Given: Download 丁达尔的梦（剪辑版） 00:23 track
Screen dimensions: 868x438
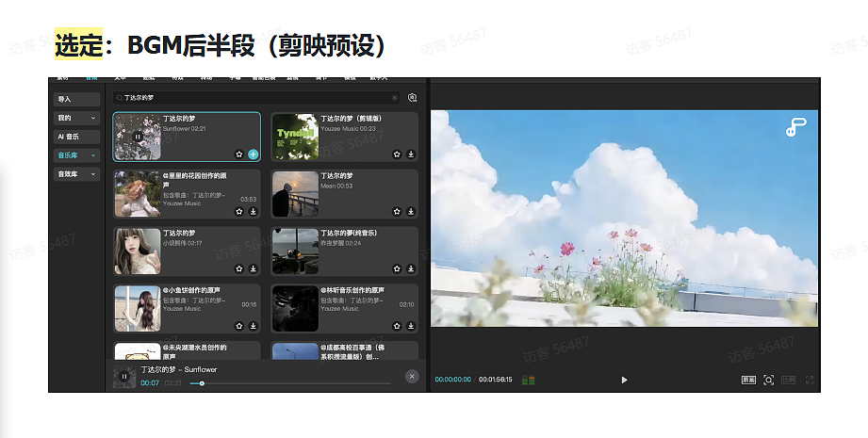Looking at the screenshot, I should click(411, 154).
